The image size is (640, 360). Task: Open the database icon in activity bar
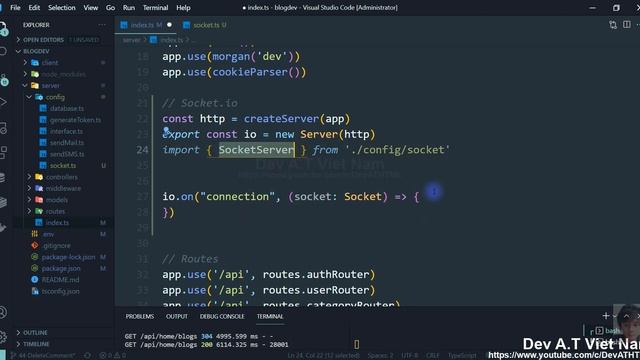pyautogui.click(x=3, y=177)
